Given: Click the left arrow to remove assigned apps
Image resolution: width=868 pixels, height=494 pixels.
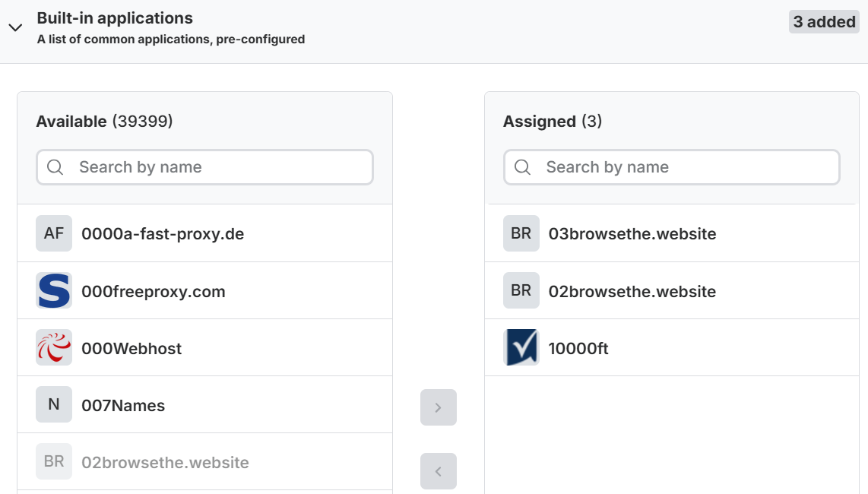Looking at the screenshot, I should pos(439,471).
